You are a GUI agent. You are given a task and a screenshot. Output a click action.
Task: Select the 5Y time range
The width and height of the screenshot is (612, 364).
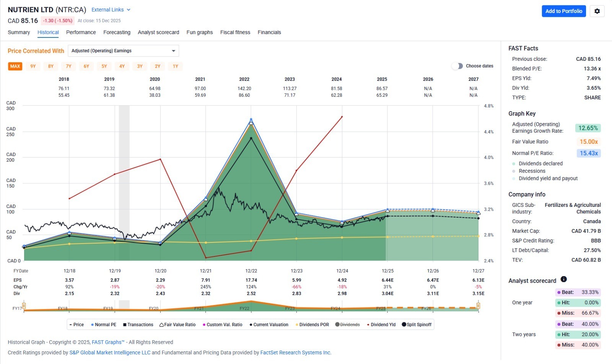tap(104, 66)
